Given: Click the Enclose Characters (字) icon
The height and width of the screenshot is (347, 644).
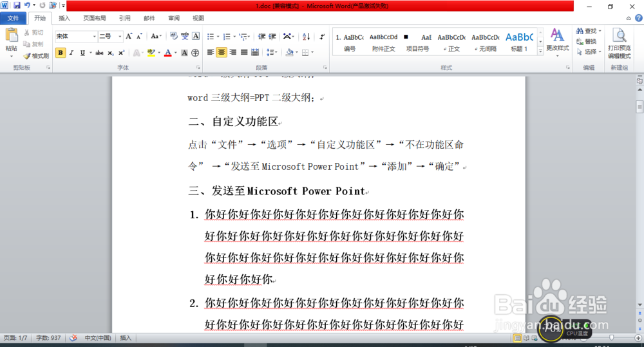Looking at the screenshot, I should [195, 53].
